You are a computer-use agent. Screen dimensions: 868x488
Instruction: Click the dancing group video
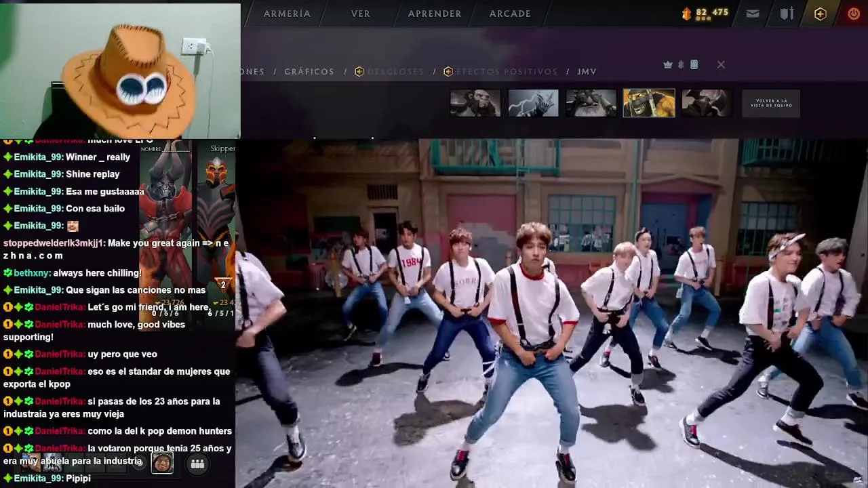click(551, 313)
